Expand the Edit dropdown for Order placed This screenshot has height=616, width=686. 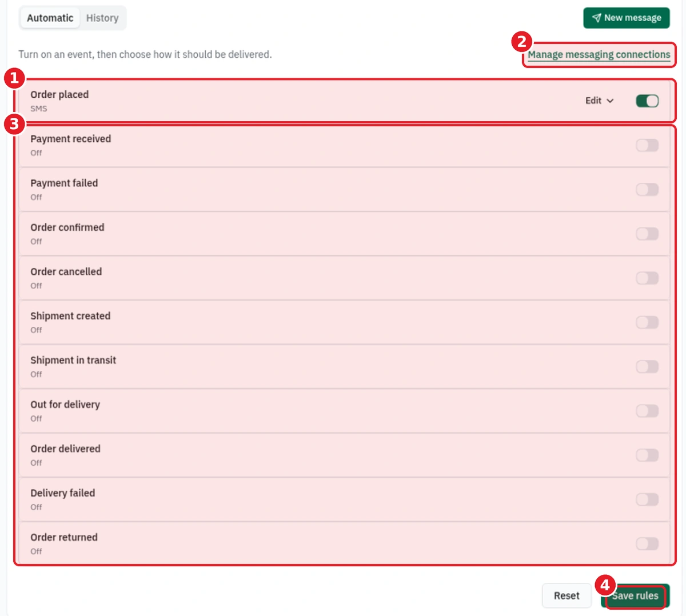point(599,101)
